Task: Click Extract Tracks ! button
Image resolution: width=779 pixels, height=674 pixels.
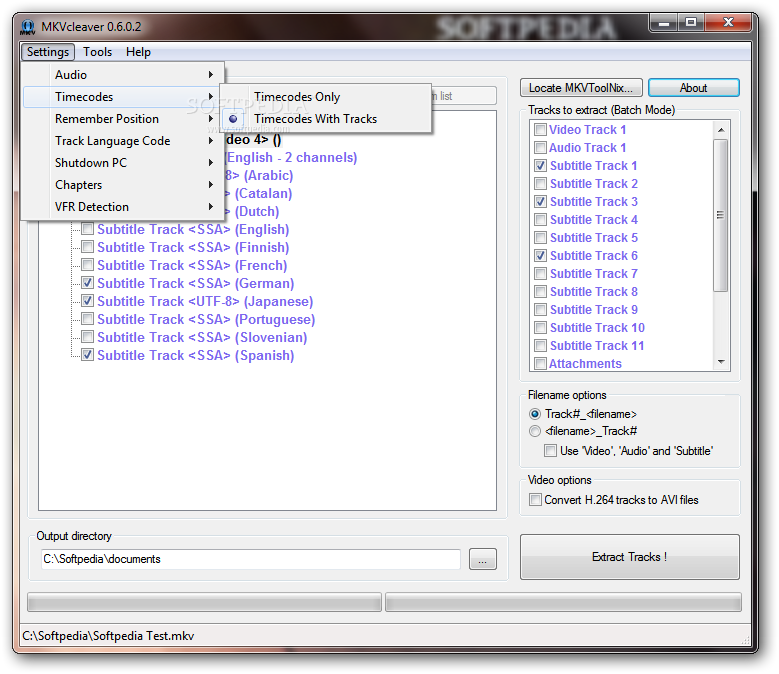Action: [629, 557]
